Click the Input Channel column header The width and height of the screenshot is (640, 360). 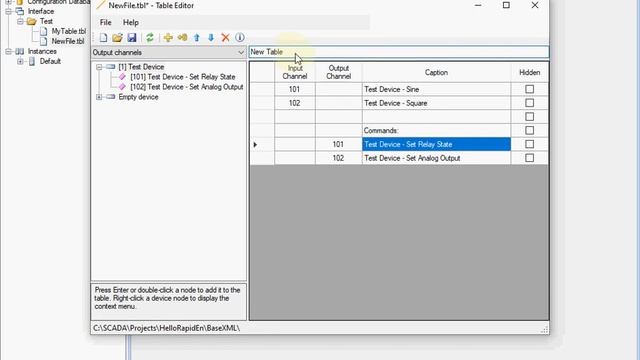295,72
